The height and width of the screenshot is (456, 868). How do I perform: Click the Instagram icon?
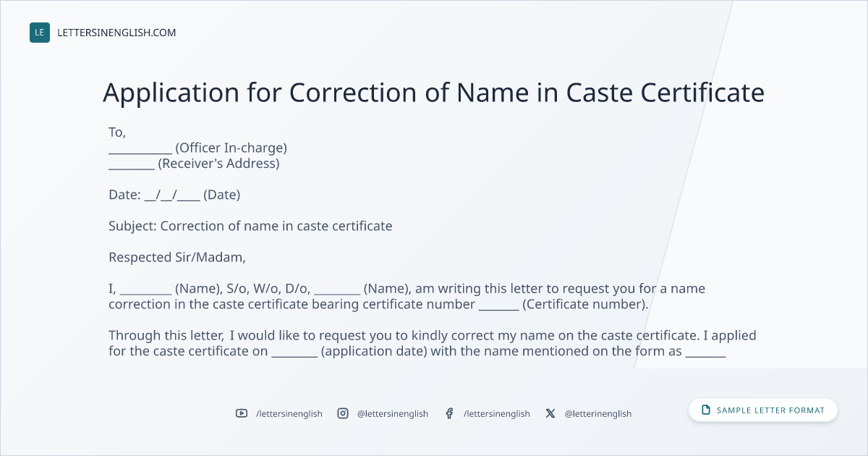[343, 413]
